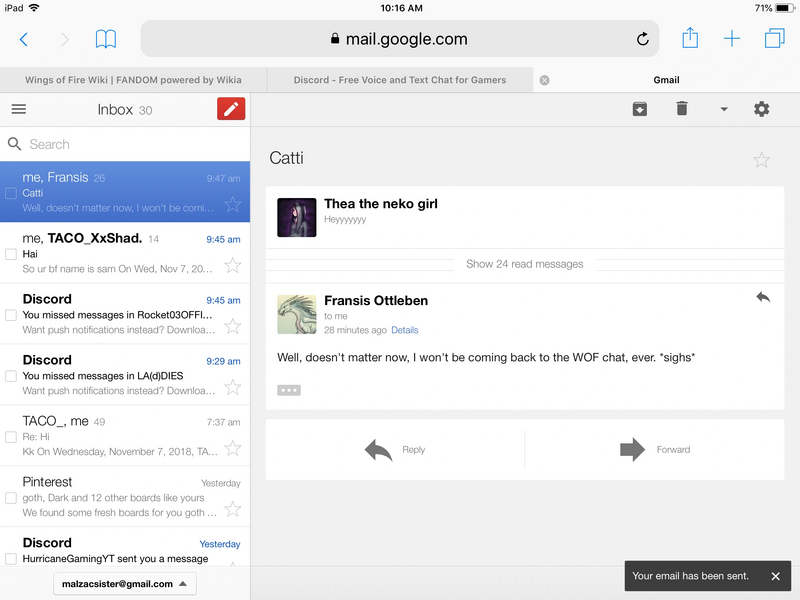Image resolution: width=800 pixels, height=600 pixels.
Task: Open Safari share sheet icon
Action: (690, 39)
